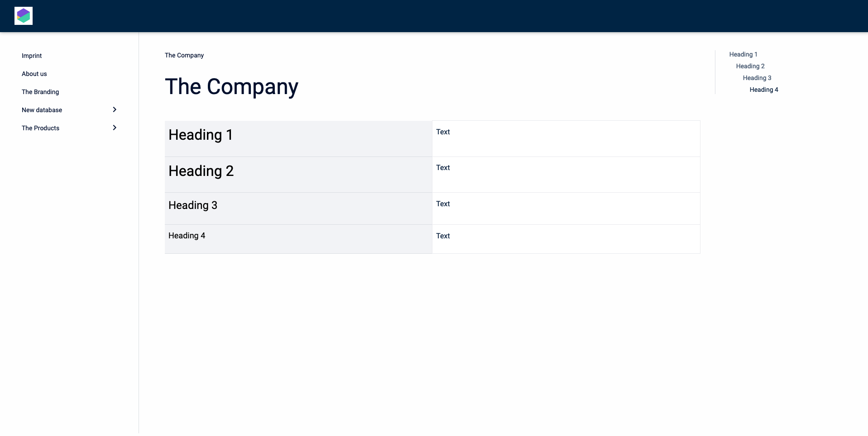Click The Company breadcrumb link
This screenshot has width=868, height=436.
[x=184, y=55]
